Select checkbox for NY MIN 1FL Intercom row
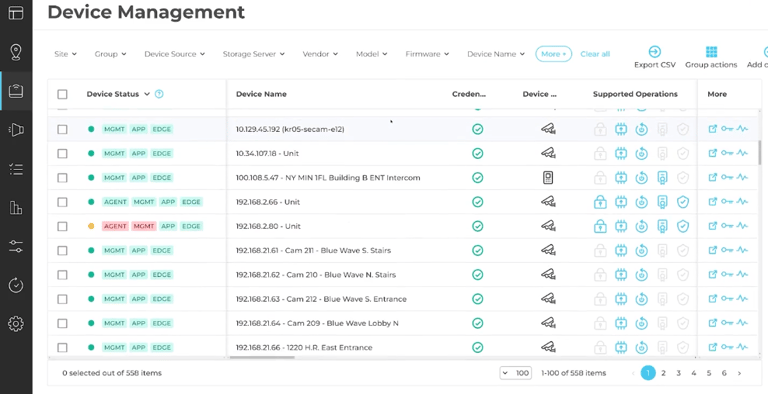The image size is (768, 394). pyautogui.click(x=62, y=178)
